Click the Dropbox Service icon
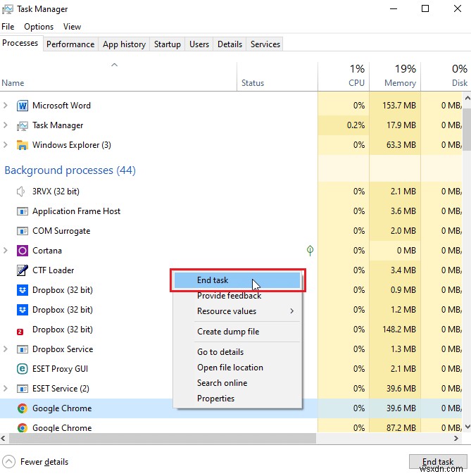 coord(22,349)
